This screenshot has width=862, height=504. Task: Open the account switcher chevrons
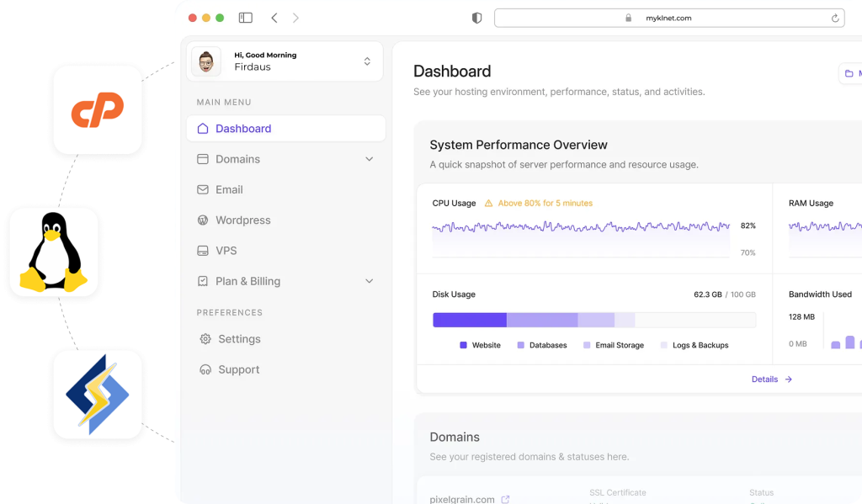[367, 61]
